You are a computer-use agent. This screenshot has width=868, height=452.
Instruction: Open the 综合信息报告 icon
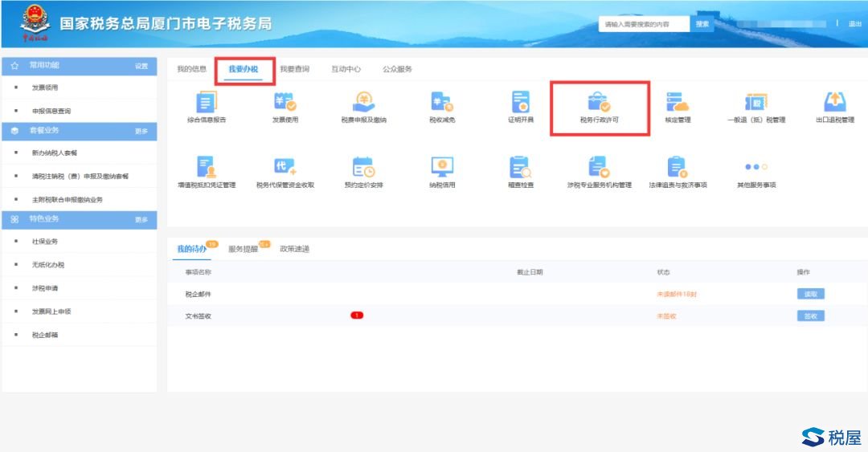(207, 103)
